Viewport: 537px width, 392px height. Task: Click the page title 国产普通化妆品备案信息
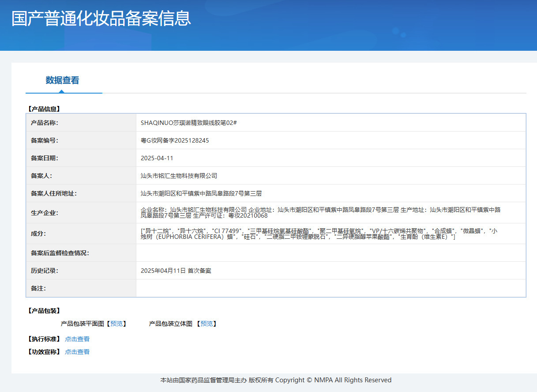101,19
